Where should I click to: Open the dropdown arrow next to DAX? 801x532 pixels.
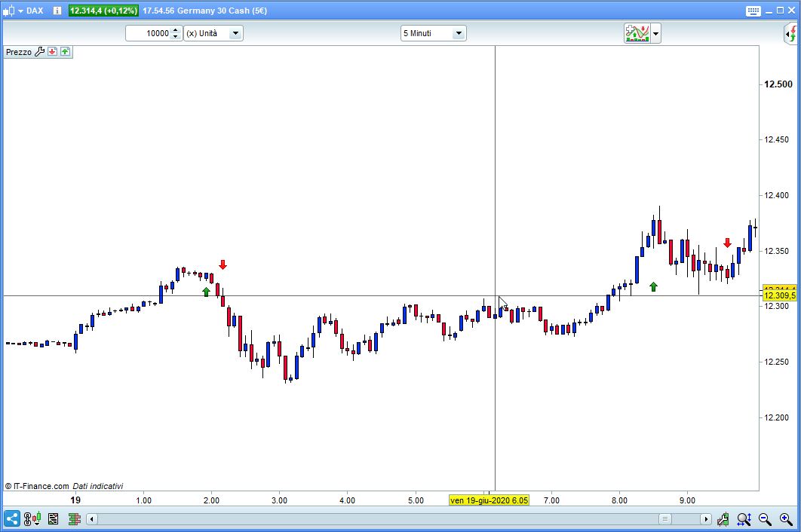tap(21, 11)
